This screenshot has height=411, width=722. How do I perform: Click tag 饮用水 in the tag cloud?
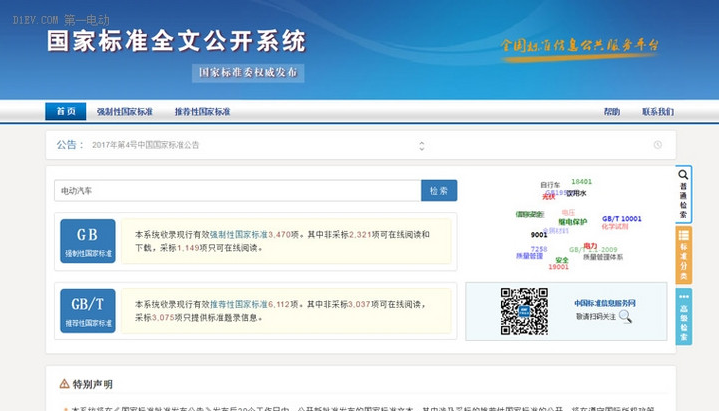tap(576, 193)
